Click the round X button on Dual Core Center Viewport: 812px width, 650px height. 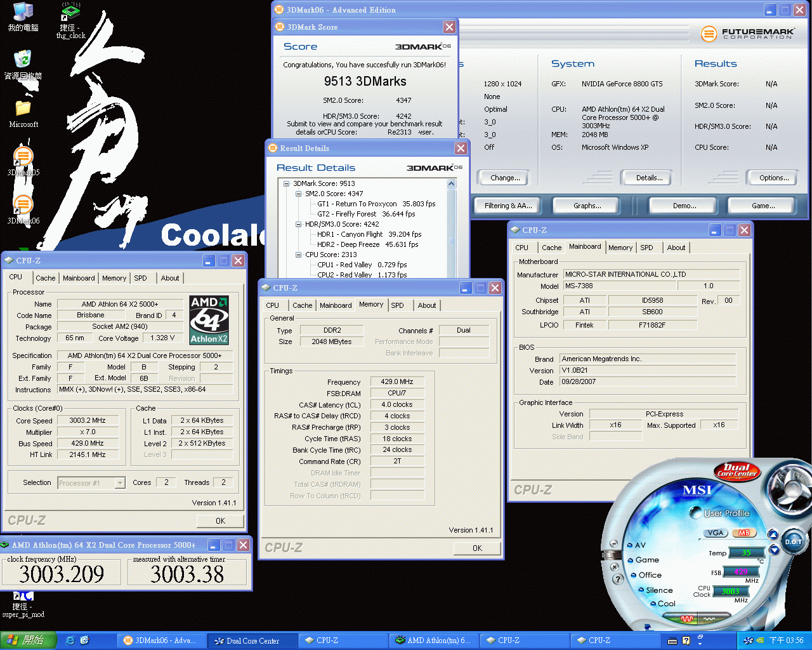[613, 566]
